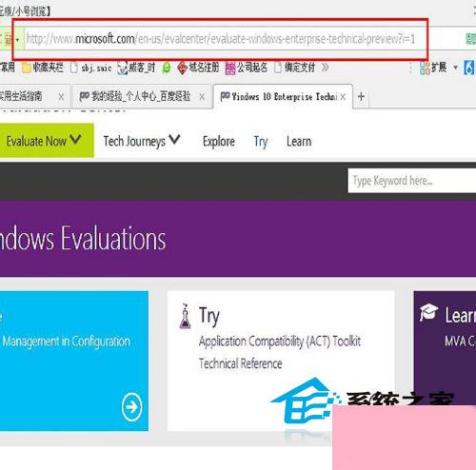Open the Try nav item

click(261, 142)
